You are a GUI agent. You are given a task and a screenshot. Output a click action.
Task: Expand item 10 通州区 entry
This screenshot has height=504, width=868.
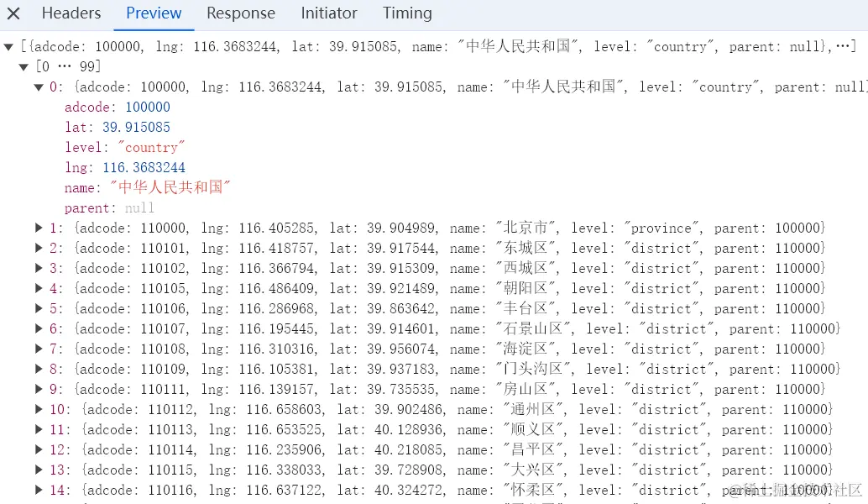[39, 409]
